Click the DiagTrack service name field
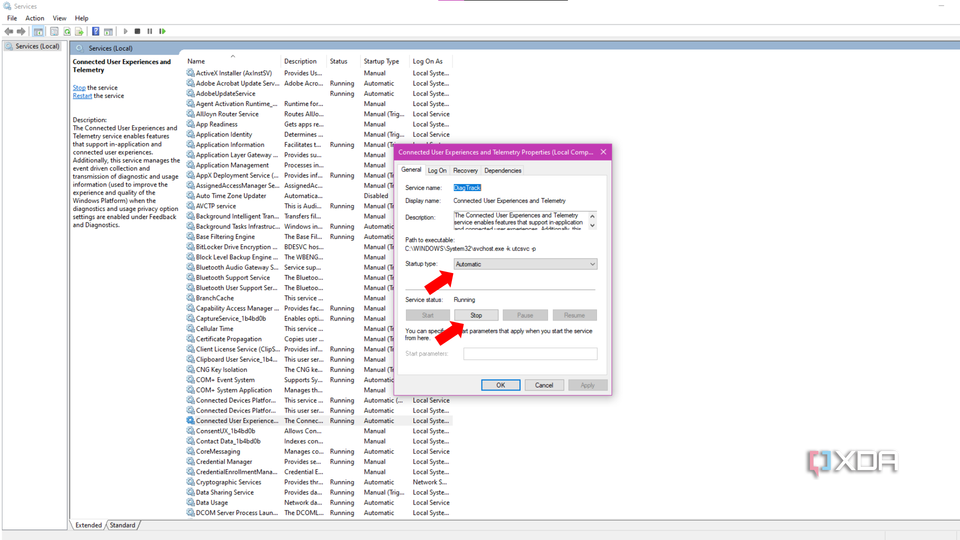 click(x=467, y=188)
